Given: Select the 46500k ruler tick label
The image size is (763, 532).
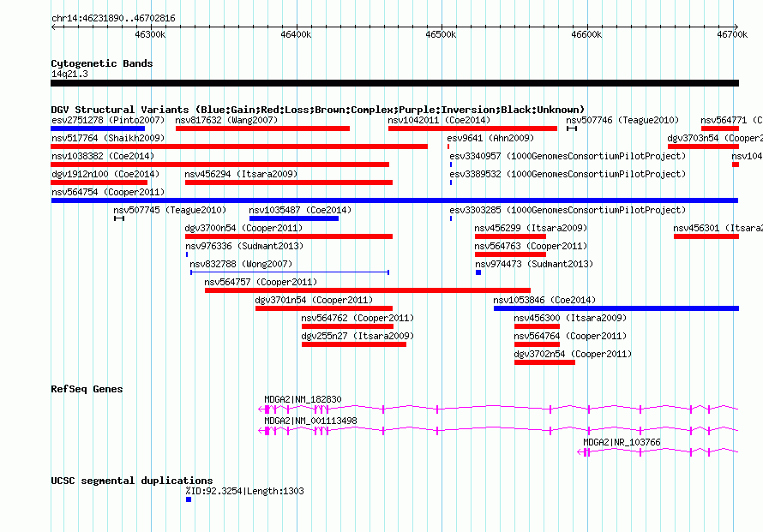Looking at the screenshot, I should click(441, 34).
